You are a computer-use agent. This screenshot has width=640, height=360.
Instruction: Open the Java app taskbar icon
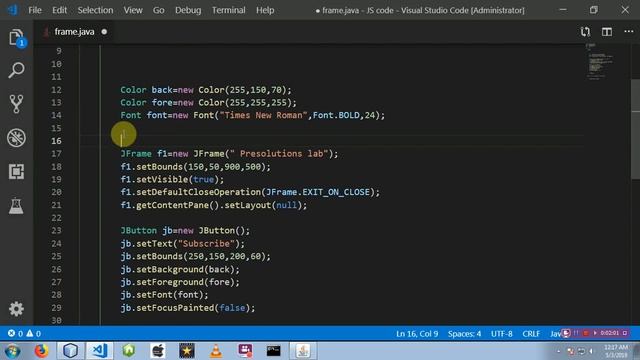[303, 351]
